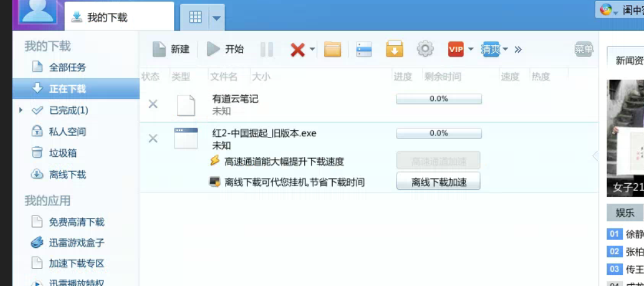Open the 菜单 menu button
Image resolution: width=644 pixels, height=286 pixels.
tap(583, 50)
